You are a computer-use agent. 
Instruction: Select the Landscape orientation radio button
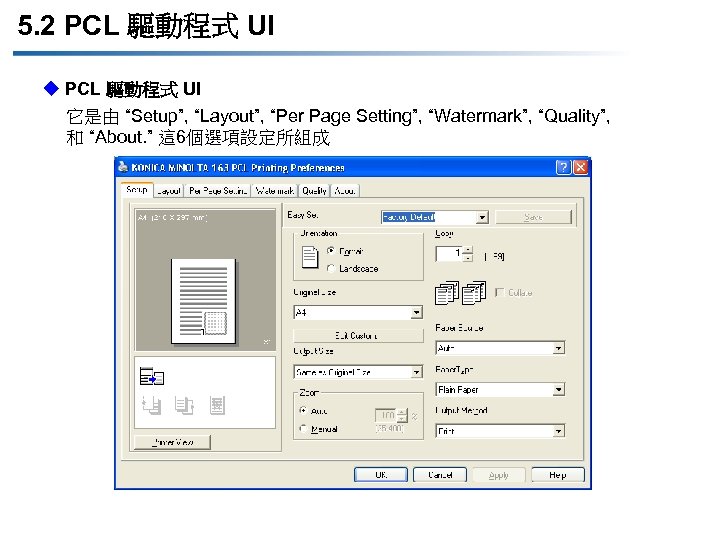coord(331,268)
